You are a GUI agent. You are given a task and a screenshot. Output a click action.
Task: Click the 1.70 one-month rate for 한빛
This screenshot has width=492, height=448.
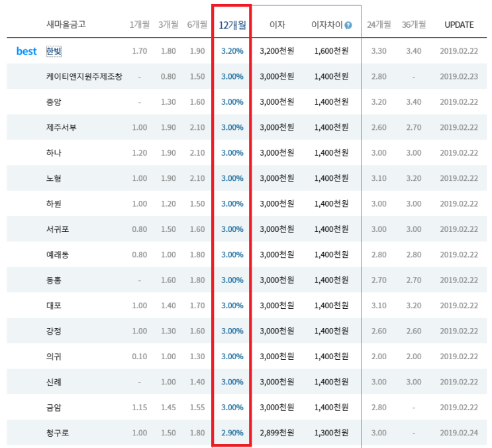[139, 51]
